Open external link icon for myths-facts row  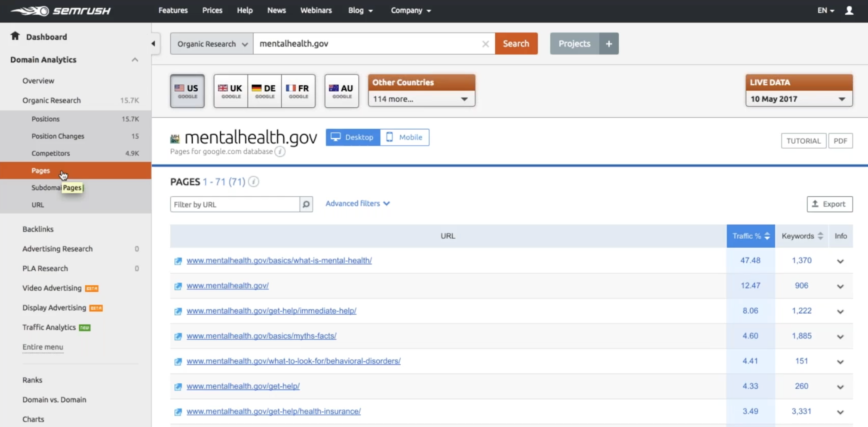click(x=178, y=337)
